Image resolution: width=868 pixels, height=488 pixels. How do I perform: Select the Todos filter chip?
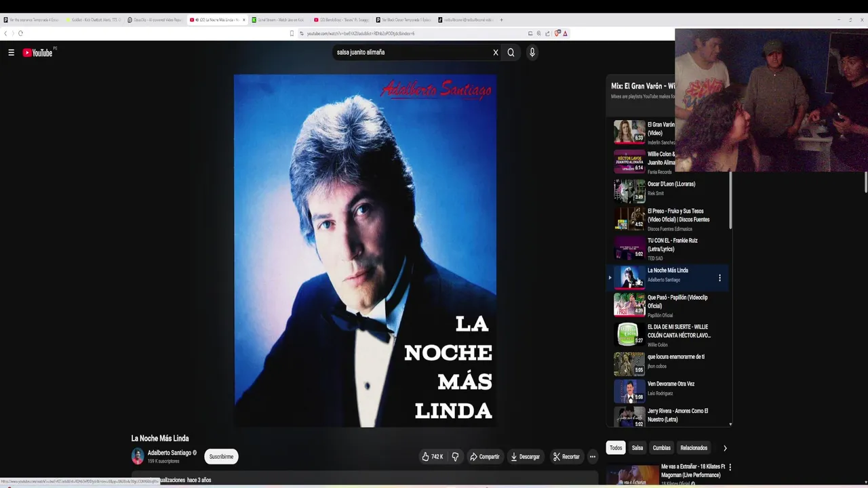click(x=616, y=448)
